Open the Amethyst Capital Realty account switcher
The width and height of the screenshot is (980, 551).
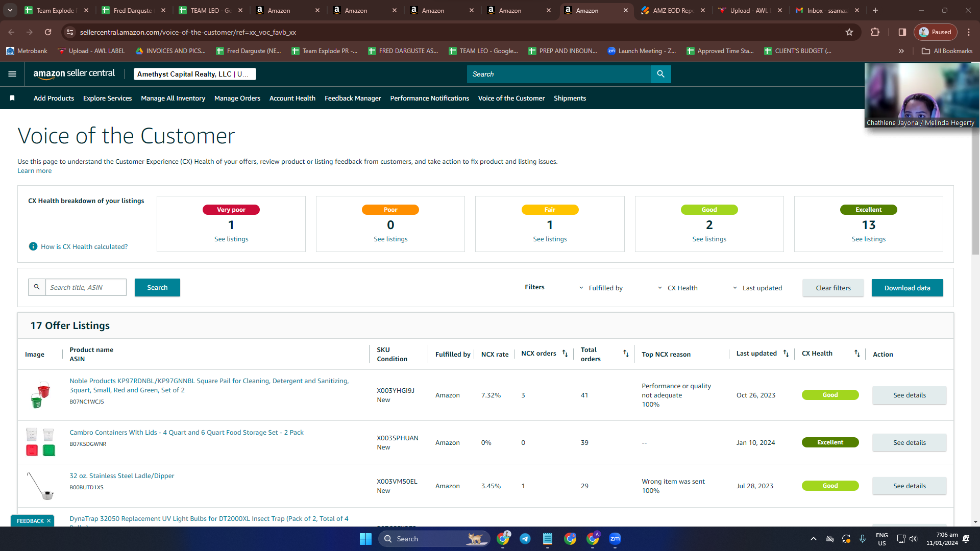(x=194, y=74)
